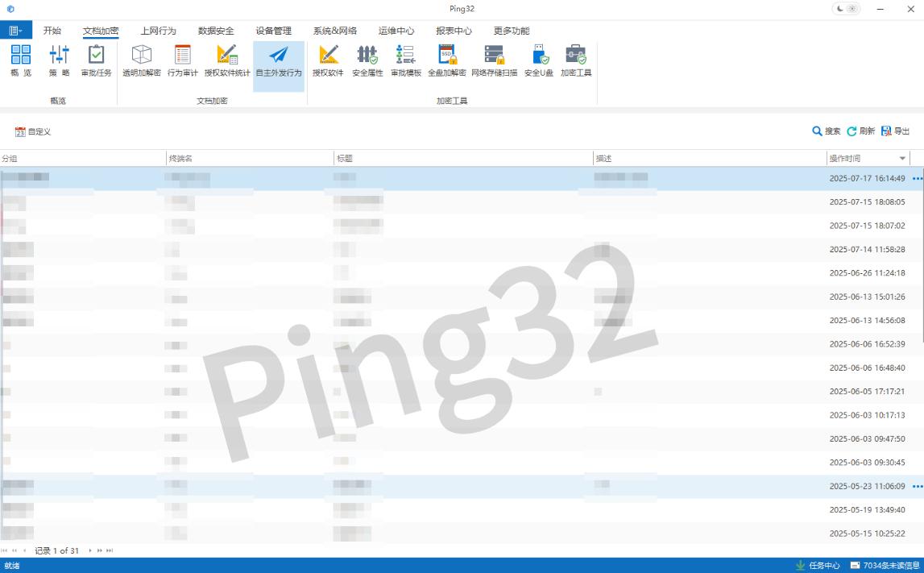The height and width of the screenshot is (573, 924).
Task: Switch to the 开始 ribbon tab
Action: tap(52, 31)
